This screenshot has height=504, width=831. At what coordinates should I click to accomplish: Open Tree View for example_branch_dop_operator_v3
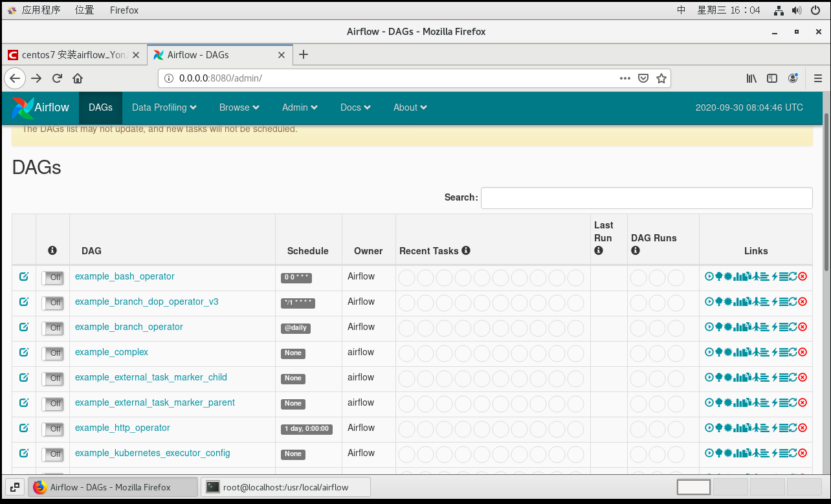[x=719, y=301]
